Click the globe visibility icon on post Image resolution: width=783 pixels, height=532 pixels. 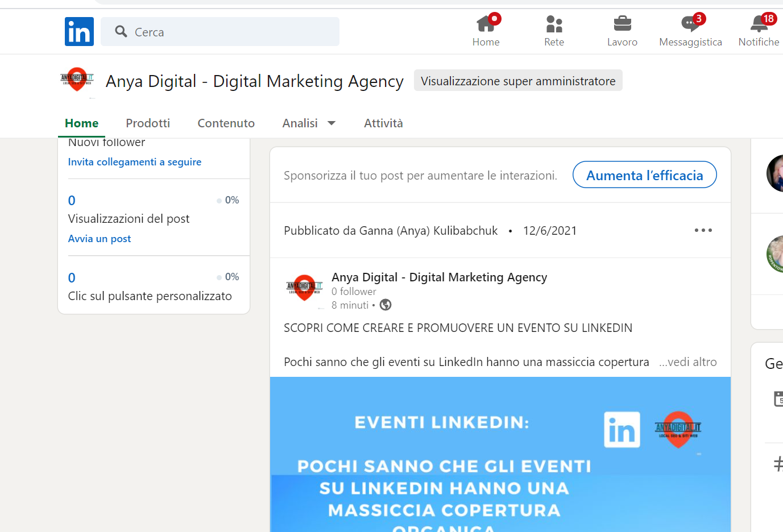click(386, 305)
